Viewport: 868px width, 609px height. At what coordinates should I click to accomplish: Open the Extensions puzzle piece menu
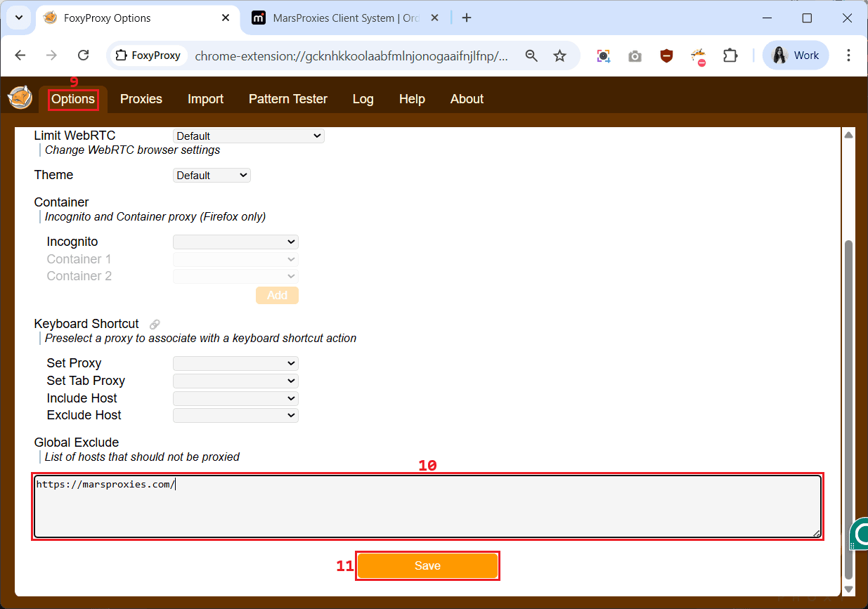pos(731,56)
